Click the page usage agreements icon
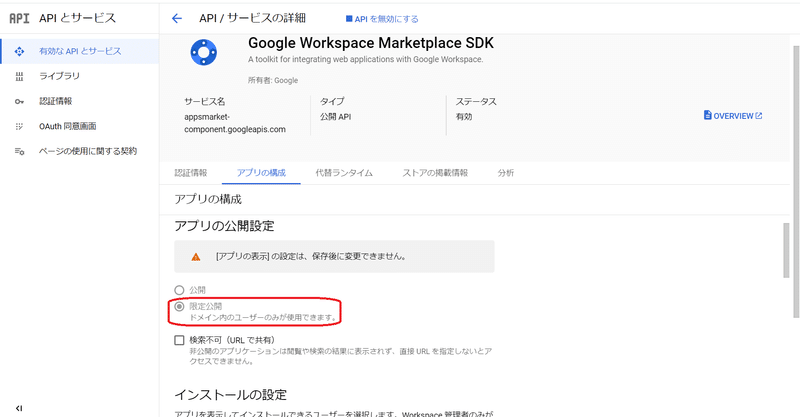 point(19,151)
